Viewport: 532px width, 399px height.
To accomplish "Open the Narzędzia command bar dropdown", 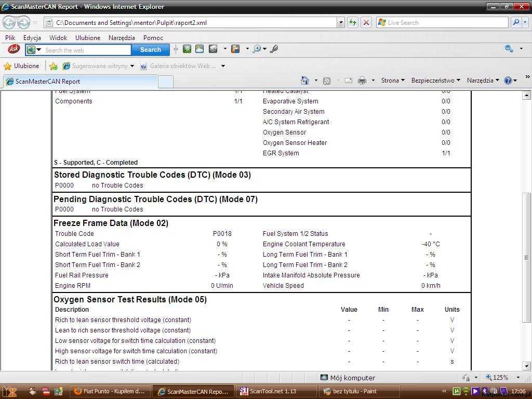I will [x=483, y=81].
